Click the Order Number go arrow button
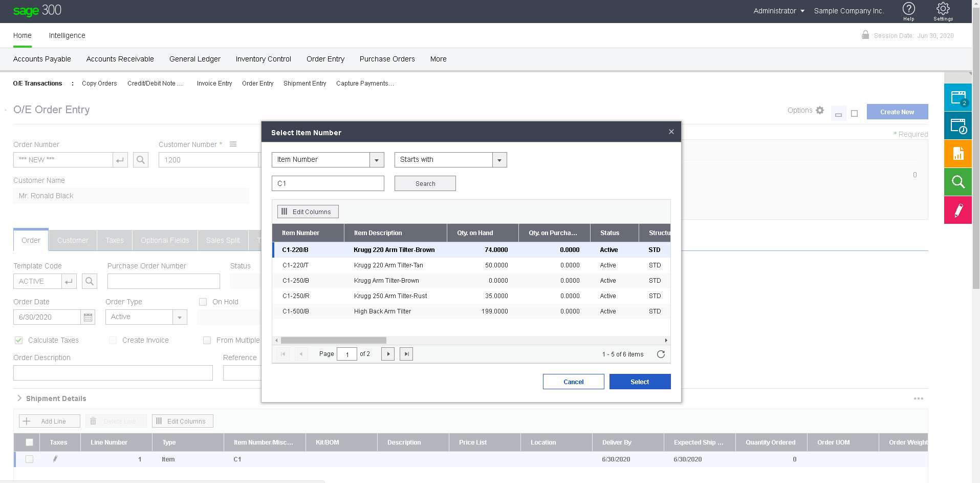The height and width of the screenshot is (483, 980). click(x=120, y=160)
